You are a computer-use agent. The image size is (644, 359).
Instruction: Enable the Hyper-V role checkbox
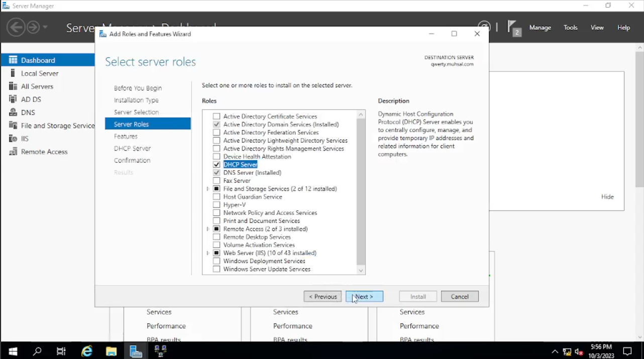[217, 205]
